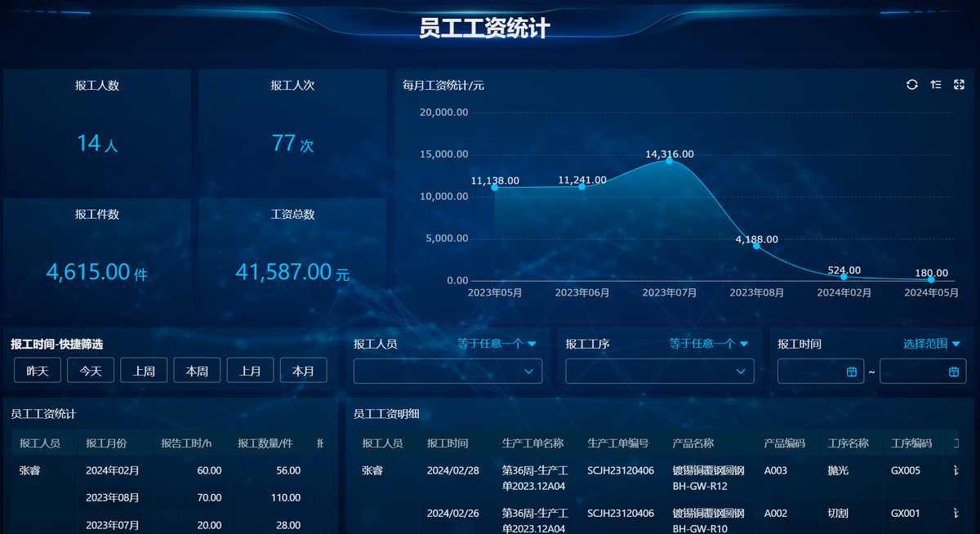
Task: Filter by 本月
Action: tap(303, 371)
